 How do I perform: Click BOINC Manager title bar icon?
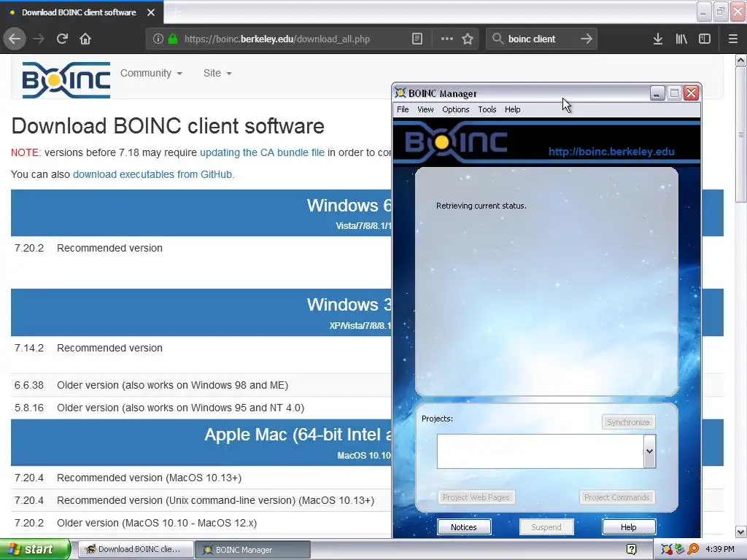400,93
